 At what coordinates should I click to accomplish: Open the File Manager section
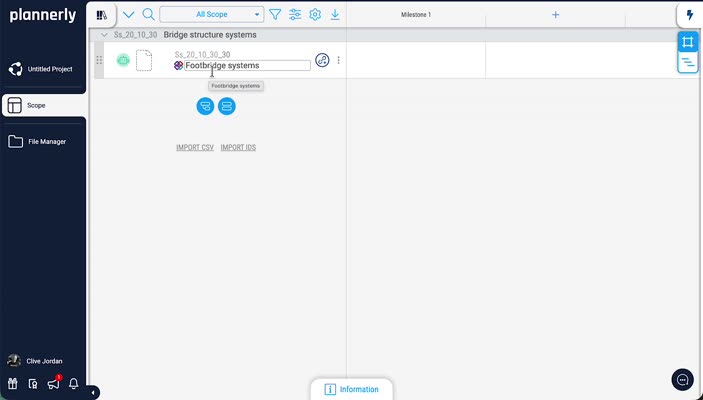(37, 142)
